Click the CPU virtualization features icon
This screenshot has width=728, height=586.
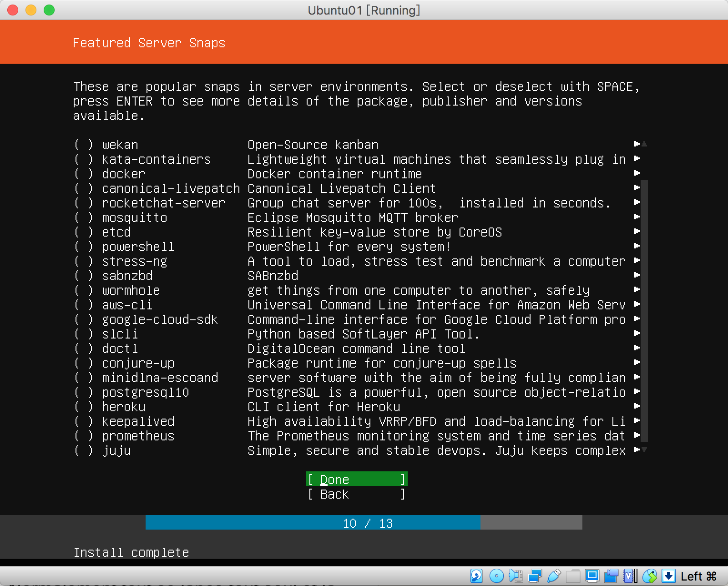pos(630,576)
